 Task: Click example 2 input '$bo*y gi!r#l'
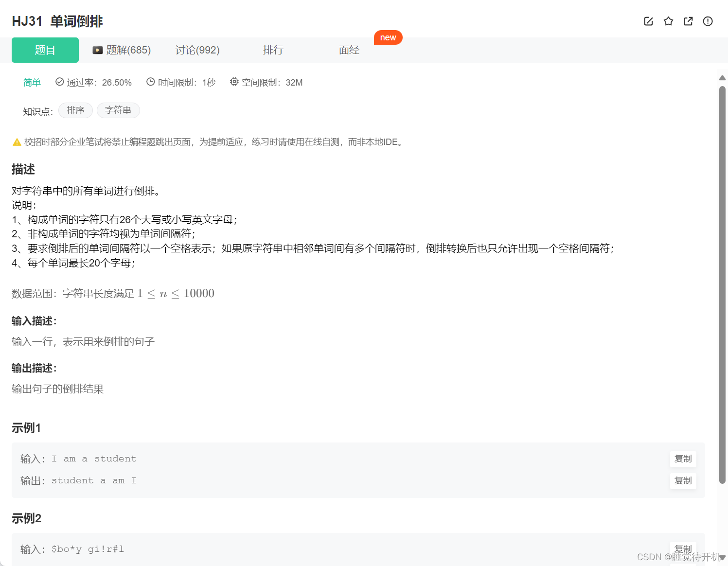click(88, 549)
